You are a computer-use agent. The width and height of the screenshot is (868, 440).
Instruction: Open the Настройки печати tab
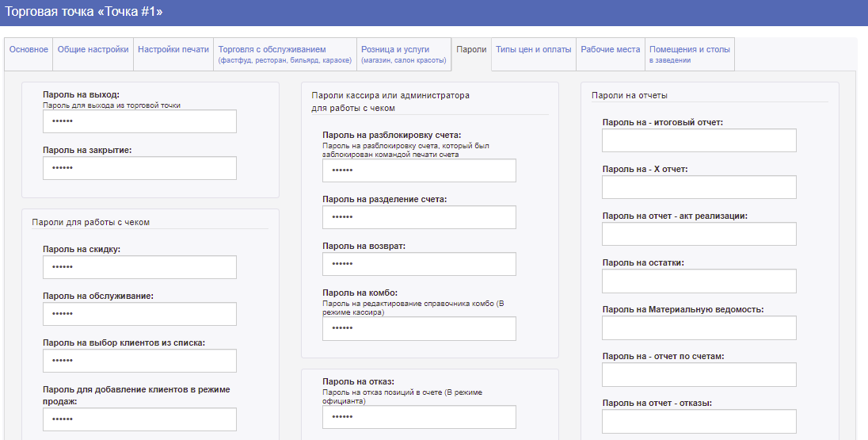tap(173, 50)
